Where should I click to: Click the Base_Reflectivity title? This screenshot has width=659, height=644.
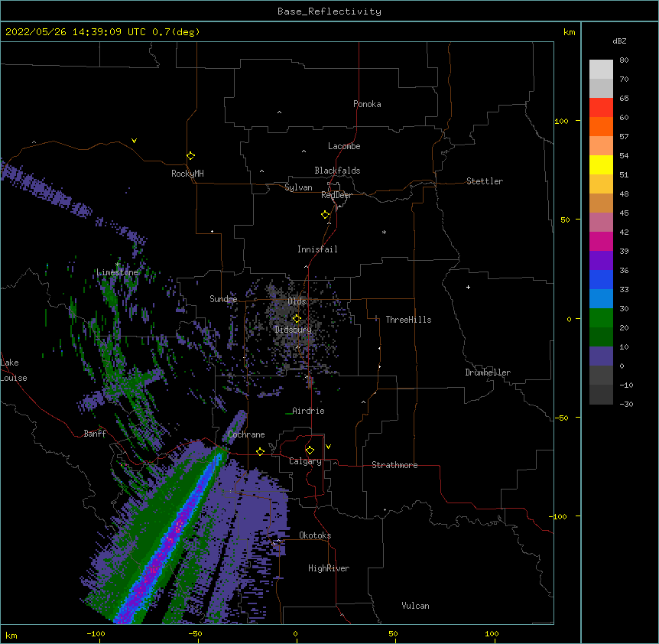[329, 11]
